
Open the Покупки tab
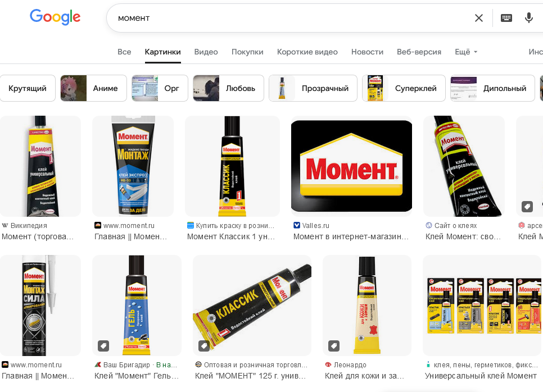247,52
